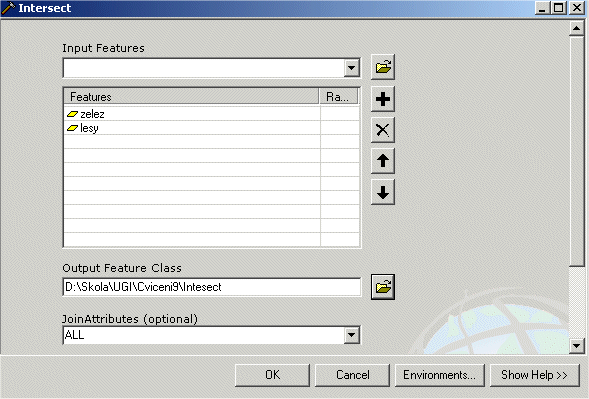The image size is (589, 399).
Task: Expand the Input Features dropdown
Action: (352, 68)
